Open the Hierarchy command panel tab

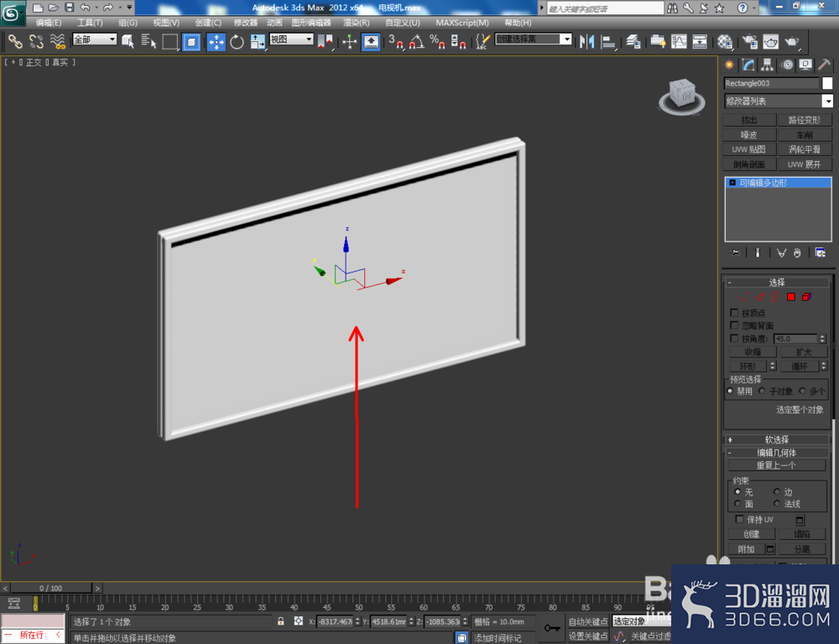click(768, 65)
